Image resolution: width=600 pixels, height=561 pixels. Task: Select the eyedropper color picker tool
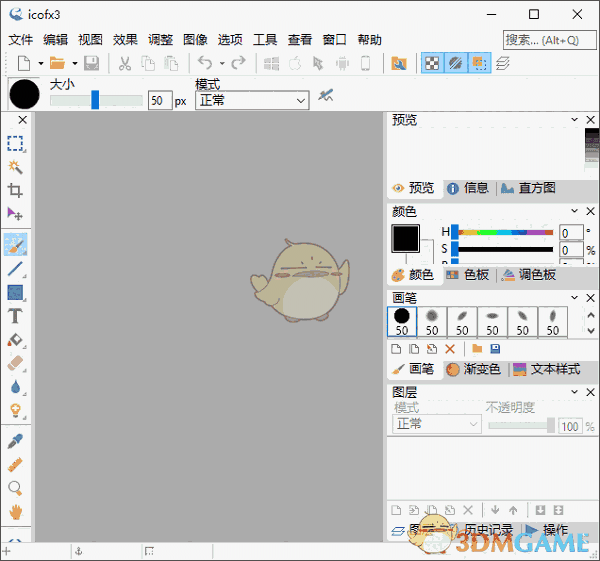pos(15,441)
